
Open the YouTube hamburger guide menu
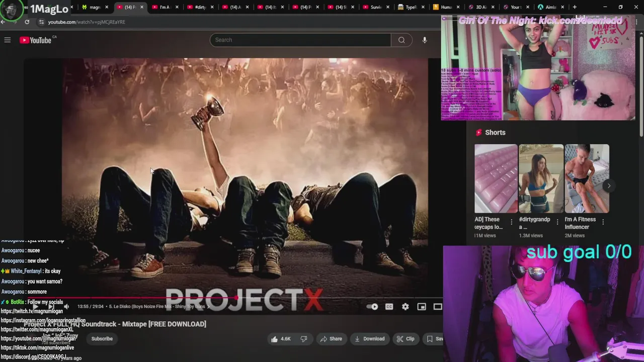[8, 40]
